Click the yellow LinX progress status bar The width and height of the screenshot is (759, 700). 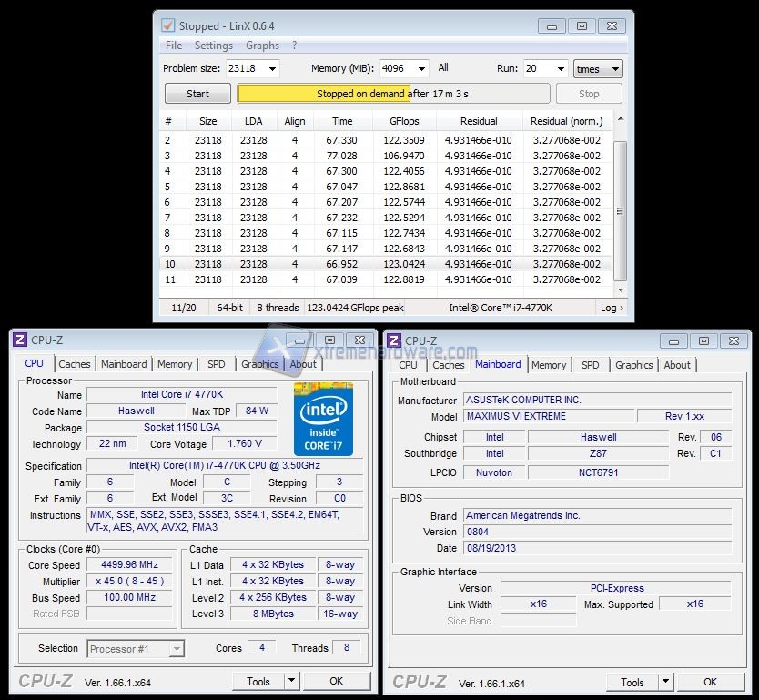(393, 94)
